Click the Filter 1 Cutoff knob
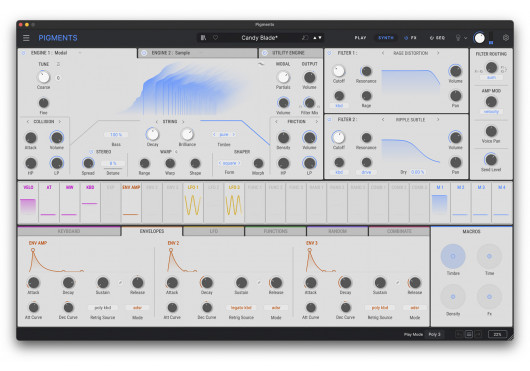This screenshot has height=371, width=530. click(339, 71)
